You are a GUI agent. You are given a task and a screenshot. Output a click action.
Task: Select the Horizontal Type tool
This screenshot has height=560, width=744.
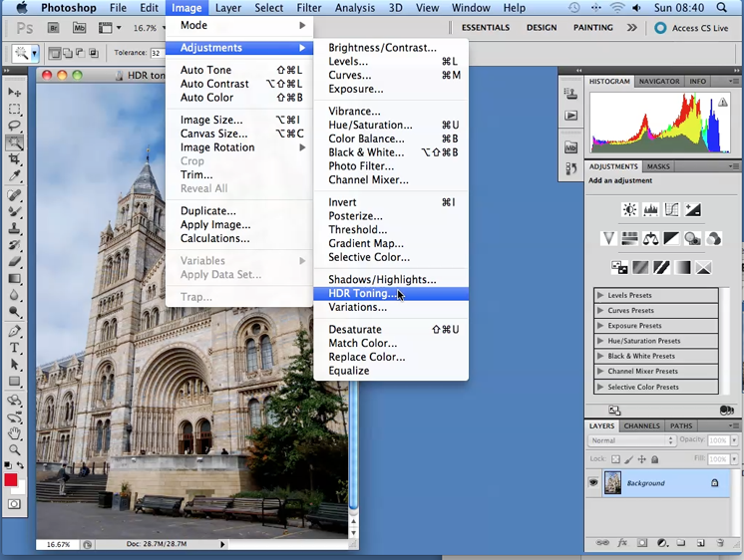(14, 348)
